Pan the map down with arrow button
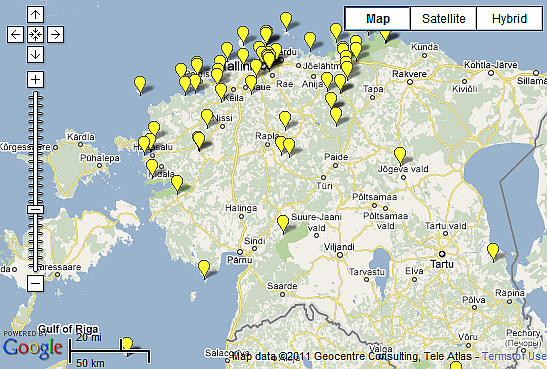This screenshot has height=369, width=547. (x=35, y=54)
